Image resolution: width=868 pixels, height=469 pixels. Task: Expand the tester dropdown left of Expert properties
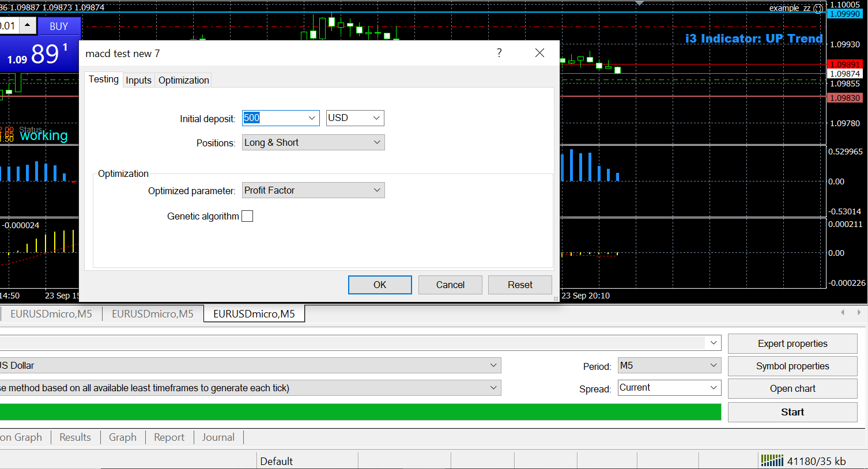[x=714, y=343]
